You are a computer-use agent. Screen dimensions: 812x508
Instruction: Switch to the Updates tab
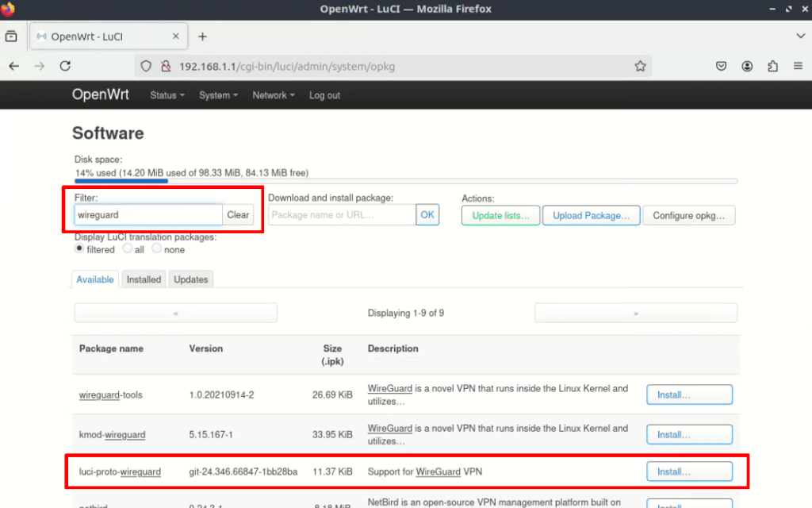pos(191,279)
